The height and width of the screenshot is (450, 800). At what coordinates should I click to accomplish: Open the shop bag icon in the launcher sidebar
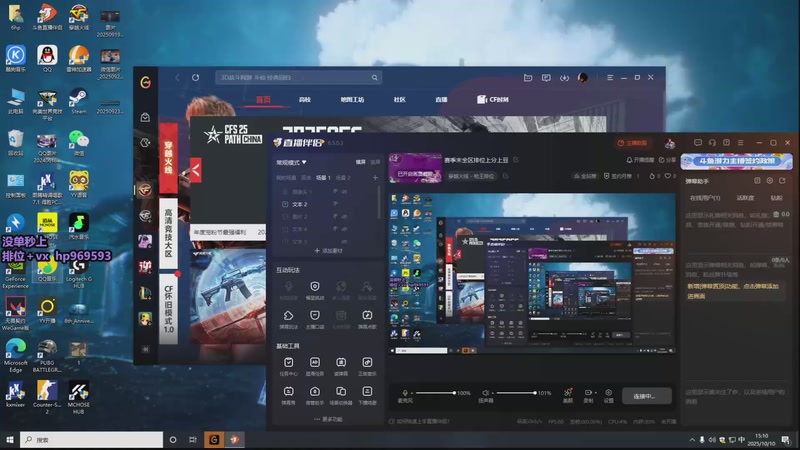pyautogui.click(x=145, y=117)
